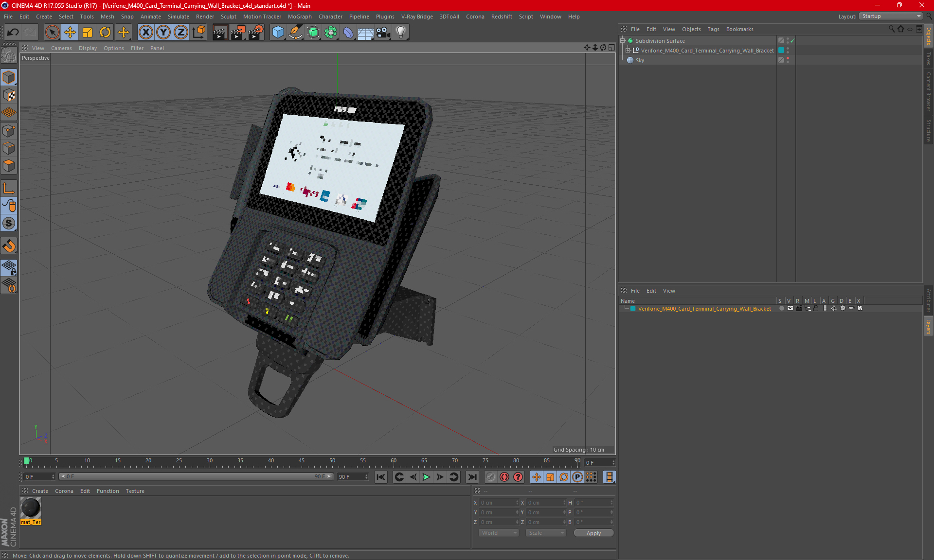
Task: Switch to Edges mode
Action: pos(9,148)
